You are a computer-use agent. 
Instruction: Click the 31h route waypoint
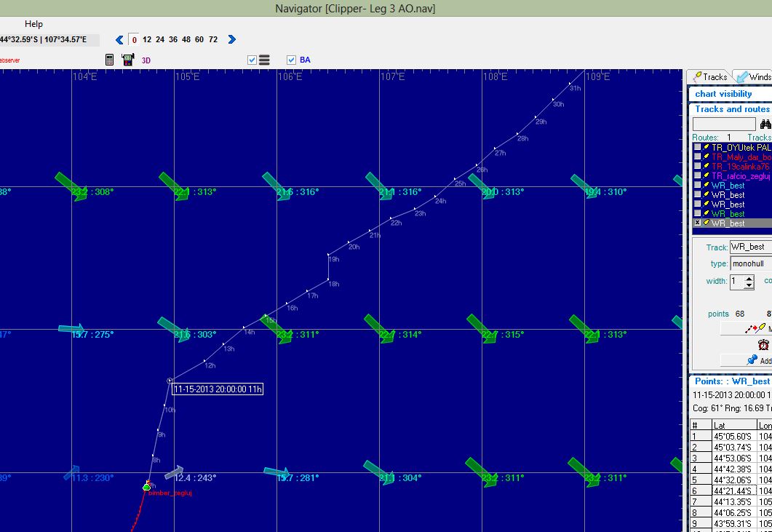(x=570, y=84)
